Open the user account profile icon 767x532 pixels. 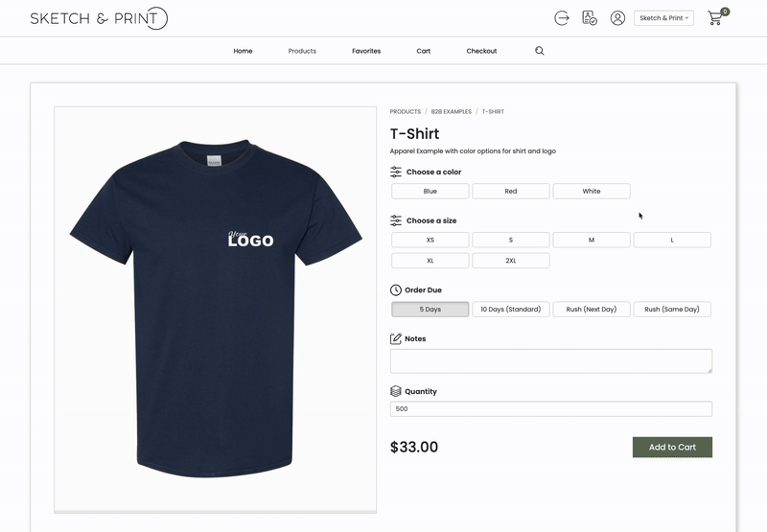coord(617,18)
